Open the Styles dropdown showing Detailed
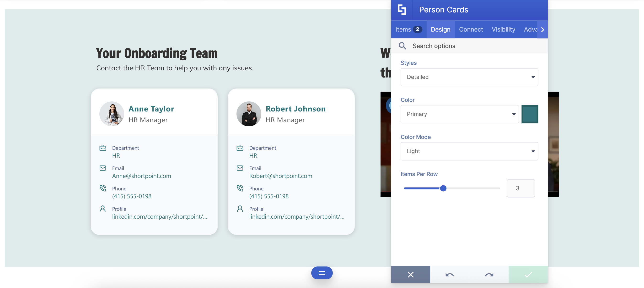Viewport: 644px width, 288px height. click(469, 77)
